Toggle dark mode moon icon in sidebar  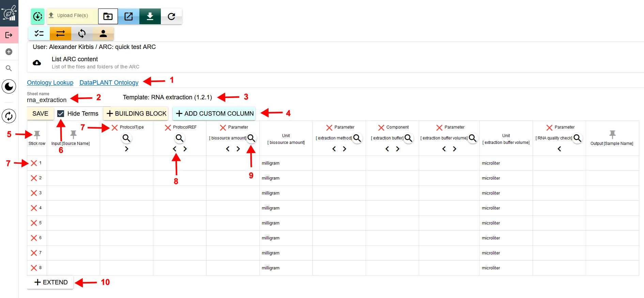9,86
